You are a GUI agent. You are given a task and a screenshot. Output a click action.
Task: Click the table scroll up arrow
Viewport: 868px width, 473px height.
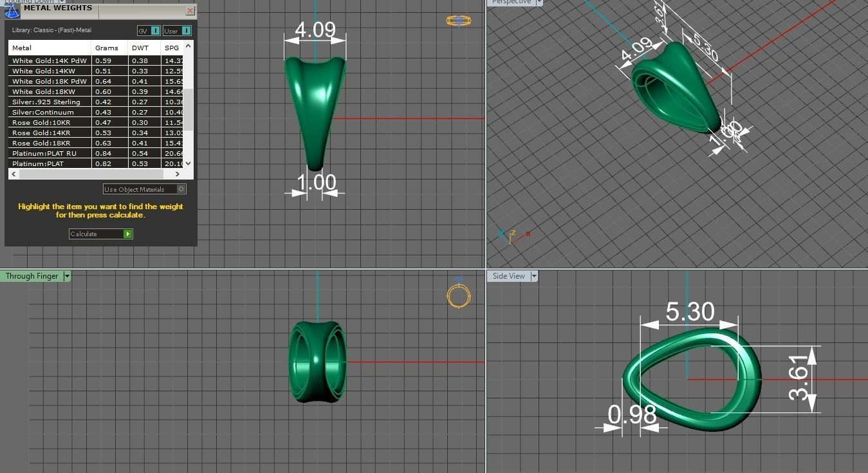coord(189,46)
